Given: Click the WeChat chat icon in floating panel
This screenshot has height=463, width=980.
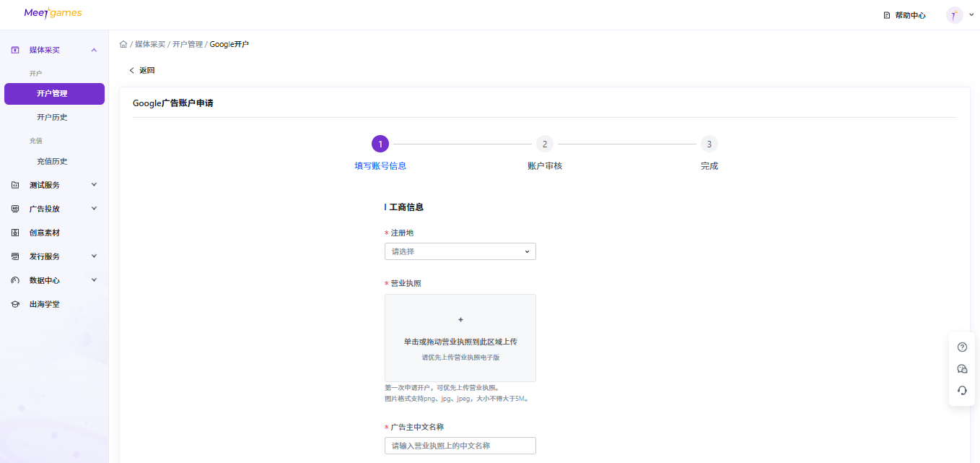Looking at the screenshot, I should pyautogui.click(x=961, y=368).
